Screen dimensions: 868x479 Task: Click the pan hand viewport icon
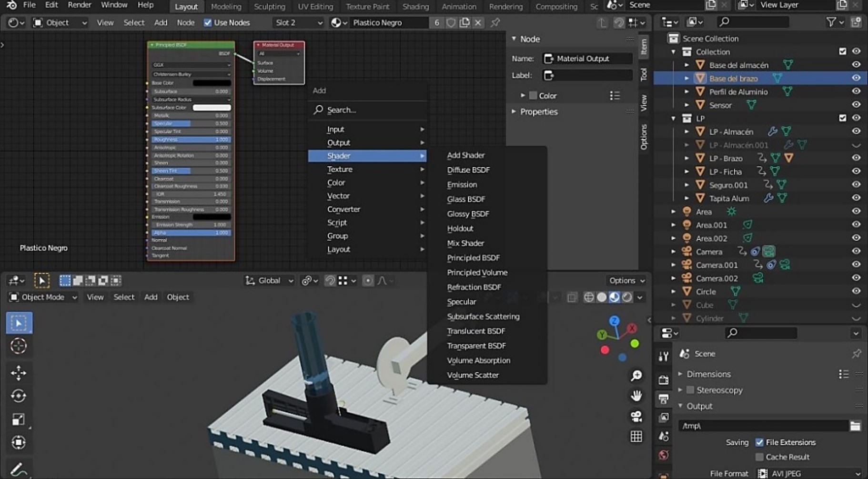tap(636, 396)
